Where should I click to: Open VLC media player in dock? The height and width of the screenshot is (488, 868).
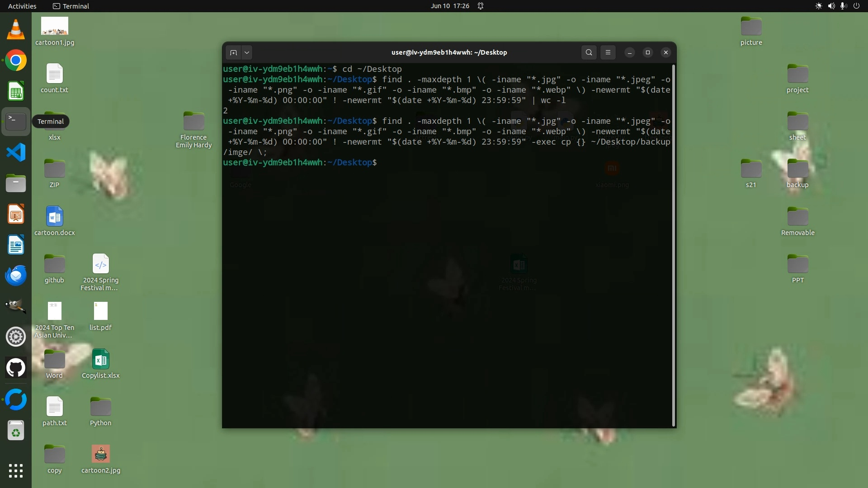16,30
